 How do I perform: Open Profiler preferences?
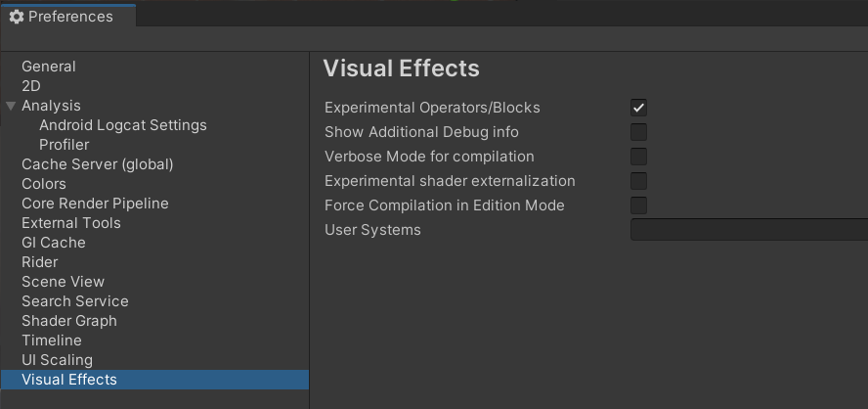(65, 145)
